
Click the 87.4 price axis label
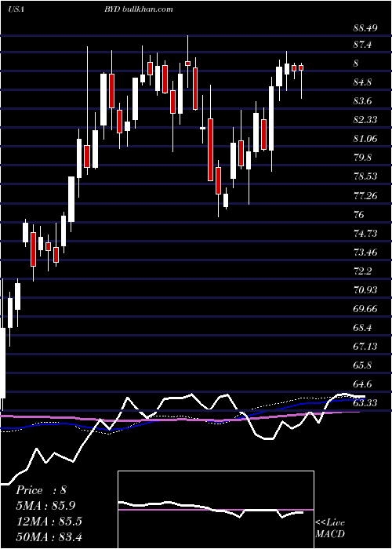(x=362, y=45)
